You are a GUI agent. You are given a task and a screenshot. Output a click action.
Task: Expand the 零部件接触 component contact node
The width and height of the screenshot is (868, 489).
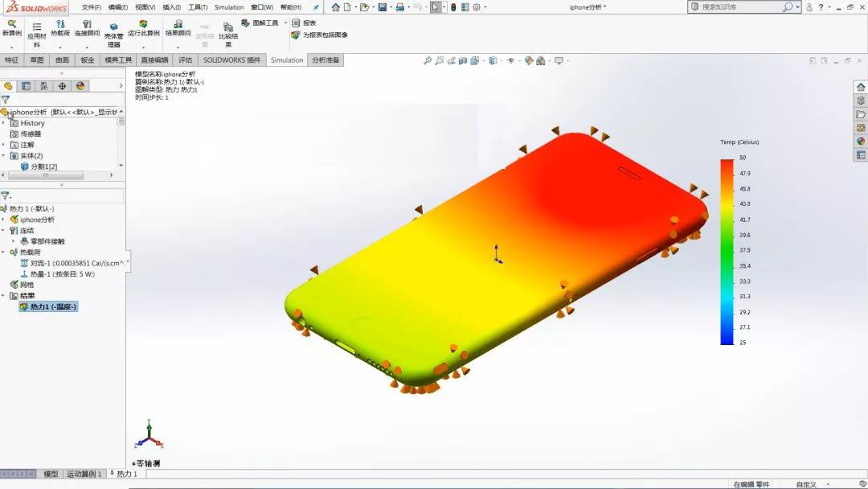(x=14, y=241)
